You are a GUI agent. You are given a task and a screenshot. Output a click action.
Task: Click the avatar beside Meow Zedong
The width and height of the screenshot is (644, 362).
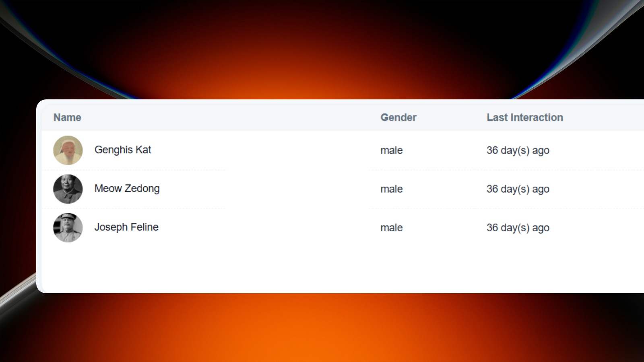(68, 189)
